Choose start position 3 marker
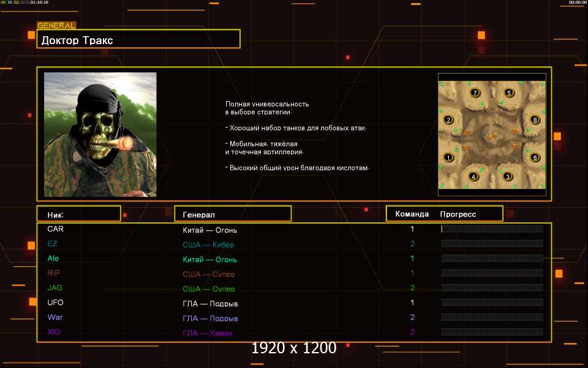Viewport: 588px width, 368px height. click(x=507, y=177)
